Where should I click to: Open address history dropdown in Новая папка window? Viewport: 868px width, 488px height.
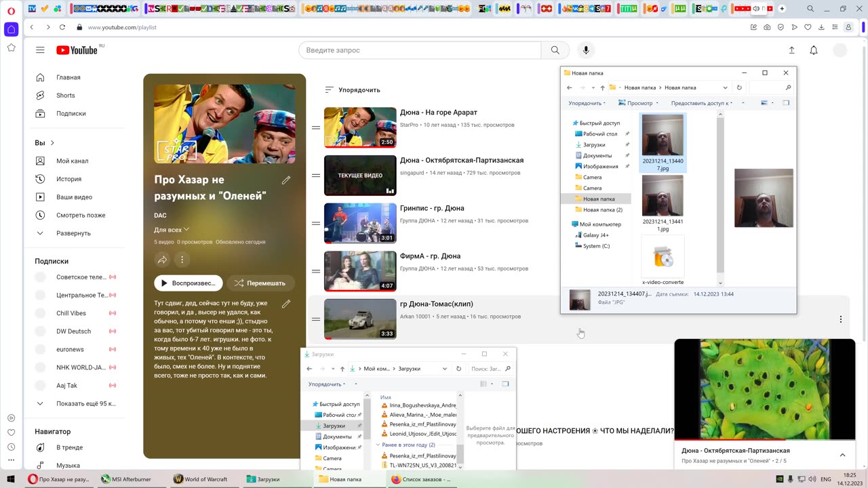click(x=725, y=87)
